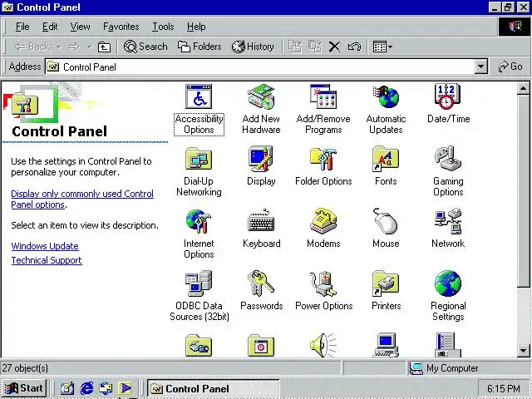This screenshot has width=532, height=399.
Task: Click the Up one level toolbar button
Action: (104, 47)
